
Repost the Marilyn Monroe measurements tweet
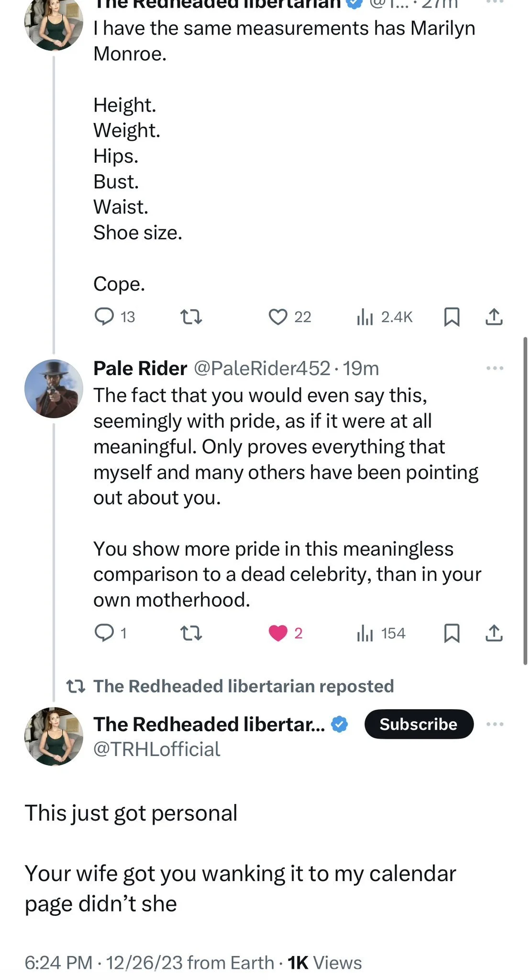click(191, 317)
